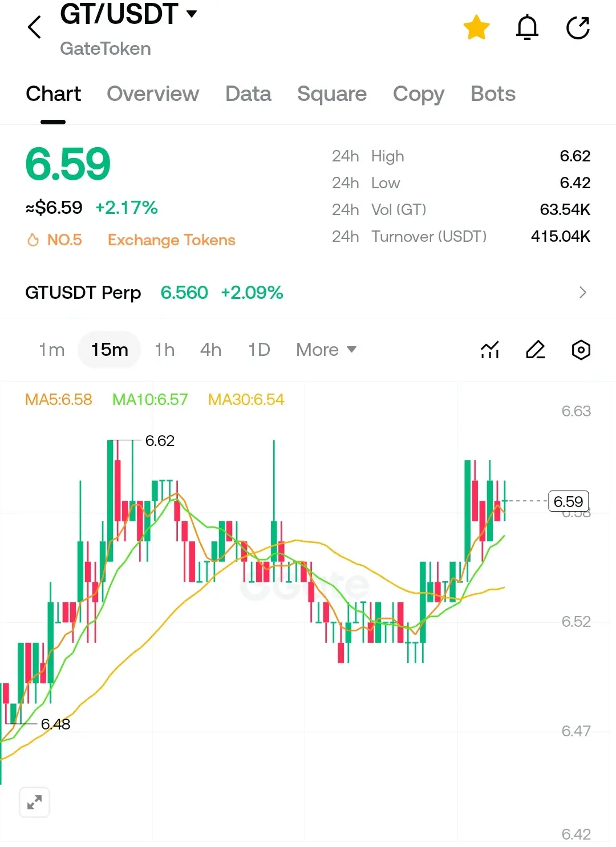Select the 4h timeframe
Viewport: 616px width, 847px height.
[x=210, y=350]
